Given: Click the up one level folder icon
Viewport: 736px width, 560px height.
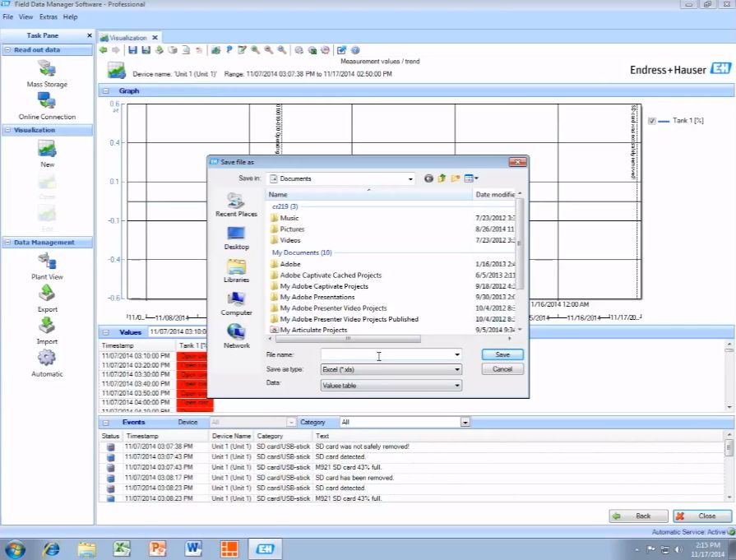Looking at the screenshot, I should (442, 178).
